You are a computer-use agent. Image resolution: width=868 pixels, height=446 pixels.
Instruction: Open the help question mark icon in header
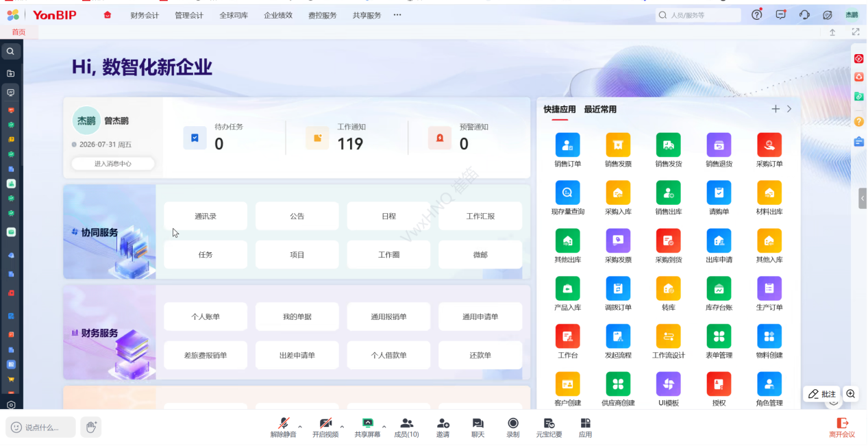tap(756, 14)
